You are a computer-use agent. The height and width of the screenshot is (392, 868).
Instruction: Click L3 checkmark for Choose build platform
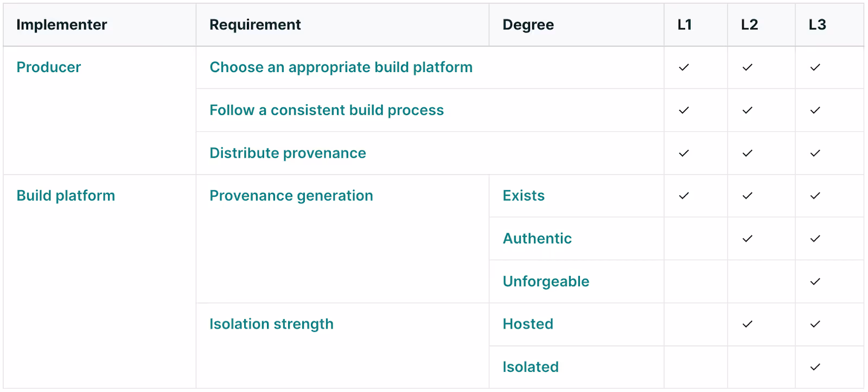pyautogui.click(x=815, y=67)
